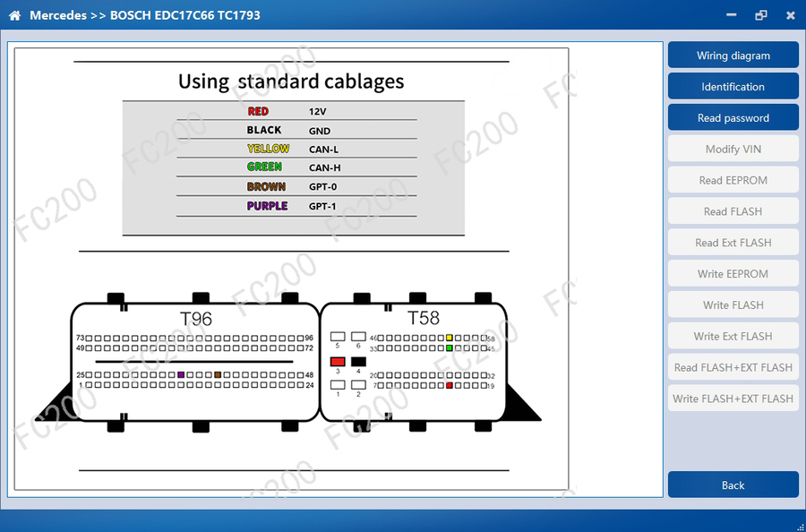Click the Modify VIN option
Viewport: 806px width, 532px height.
pyautogui.click(x=733, y=150)
